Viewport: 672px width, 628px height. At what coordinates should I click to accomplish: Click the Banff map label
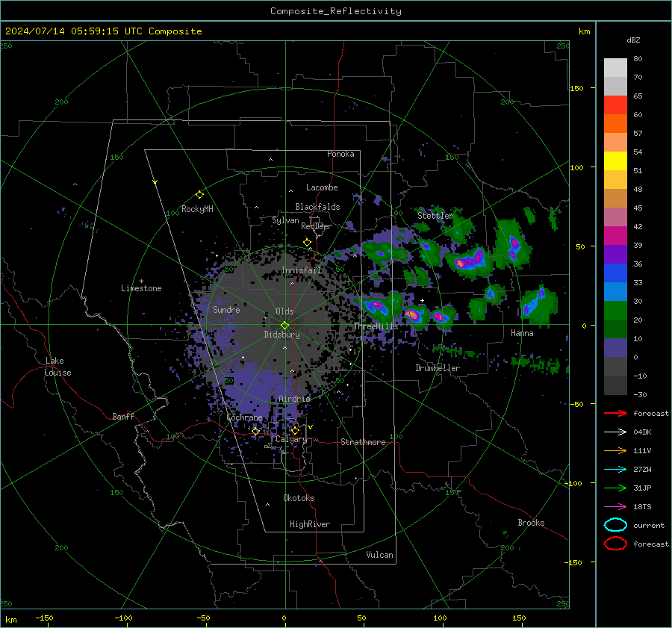click(123, 416)
